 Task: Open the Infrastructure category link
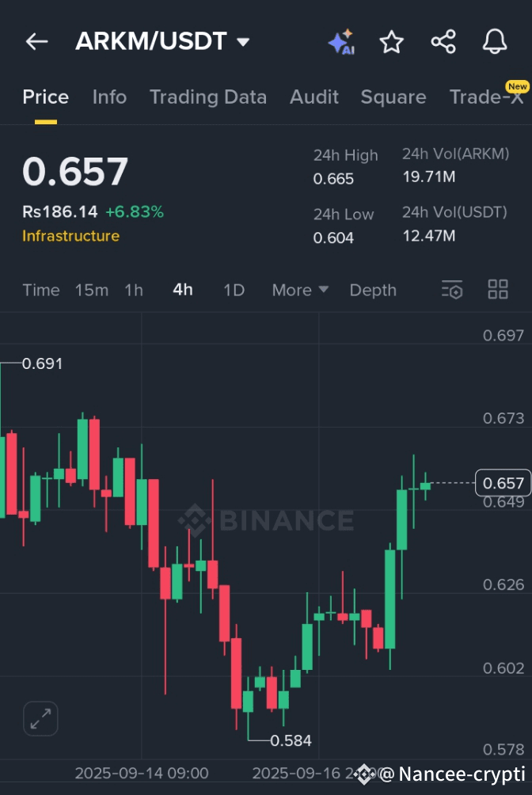click(70, 236)
